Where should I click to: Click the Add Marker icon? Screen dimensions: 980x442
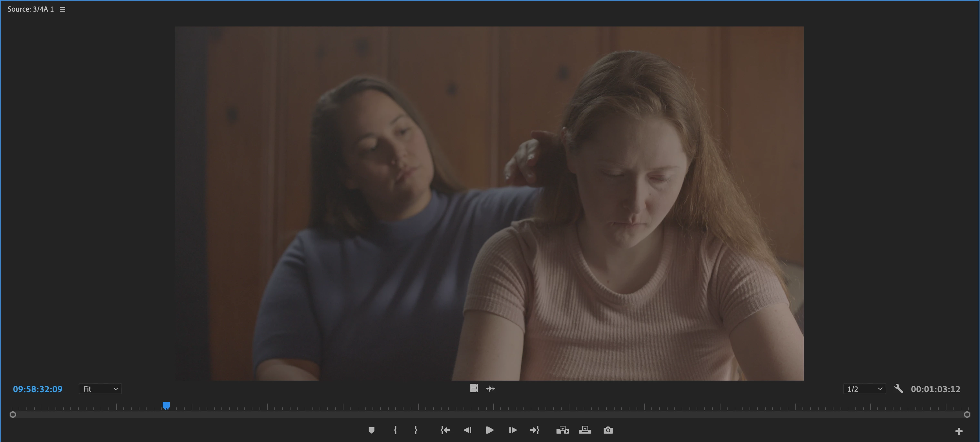[371, 430]
